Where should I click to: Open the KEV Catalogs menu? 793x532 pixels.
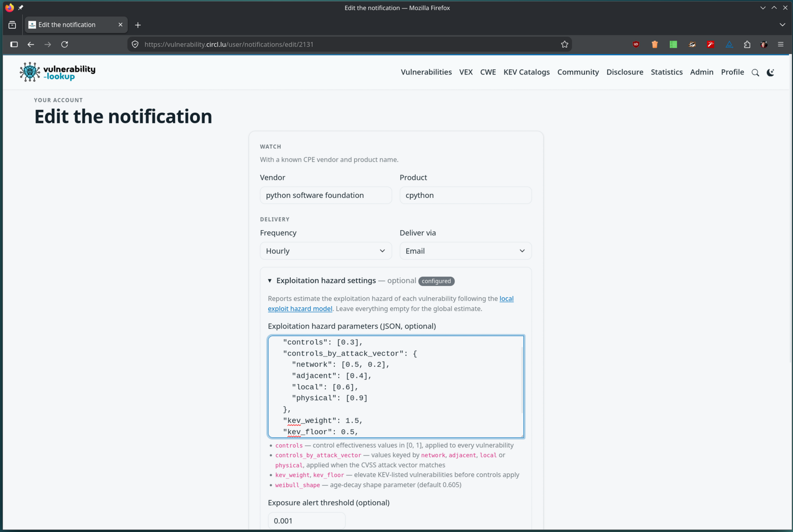(x=526, y=72)
